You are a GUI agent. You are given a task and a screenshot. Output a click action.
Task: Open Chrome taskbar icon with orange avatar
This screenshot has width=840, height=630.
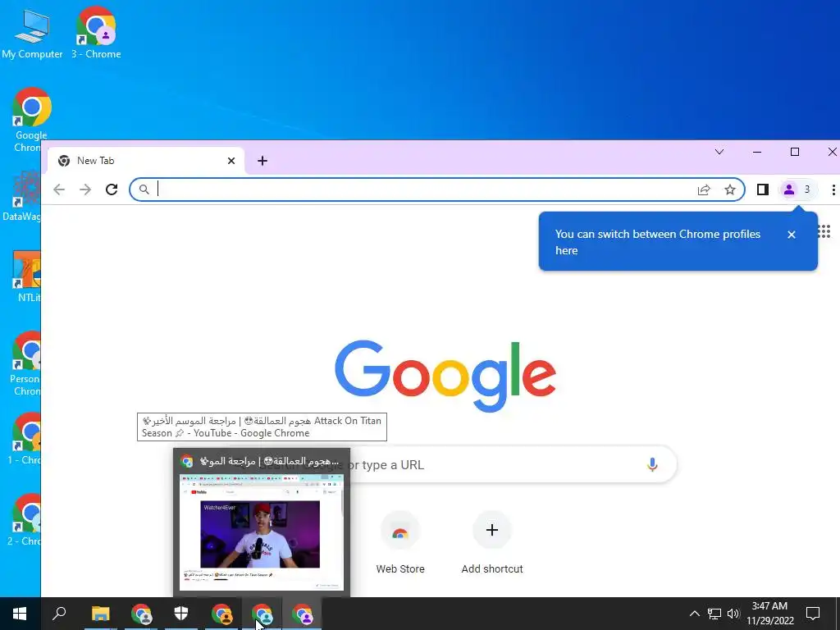221,614
